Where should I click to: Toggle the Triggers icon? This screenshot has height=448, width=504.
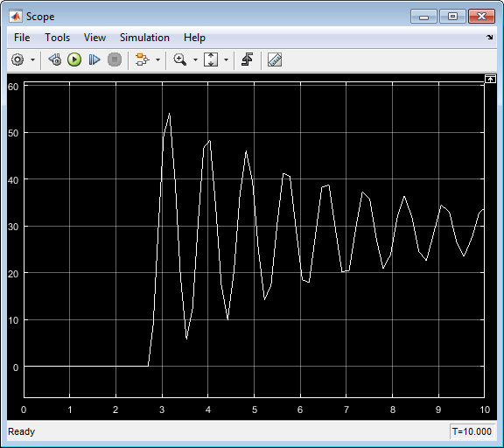[x=247, y=59]
